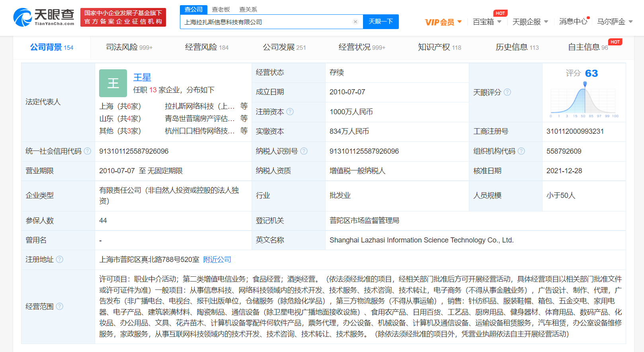Image resolution: width=644 pixels, height=352 pixels.
Task: Open the 马尔萨金 user account menu
Action: point(615,22)
